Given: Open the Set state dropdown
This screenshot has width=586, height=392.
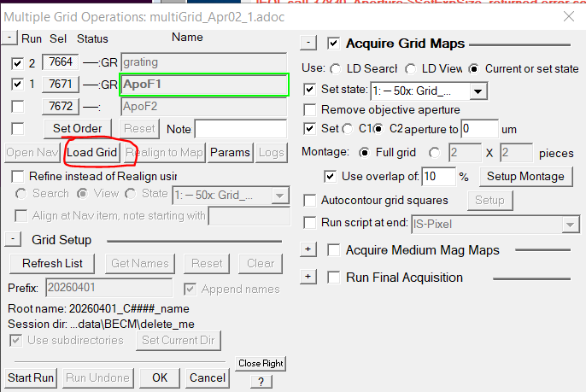Looking at the screenshot, I should pyautogui.click(x=478, y=91).
